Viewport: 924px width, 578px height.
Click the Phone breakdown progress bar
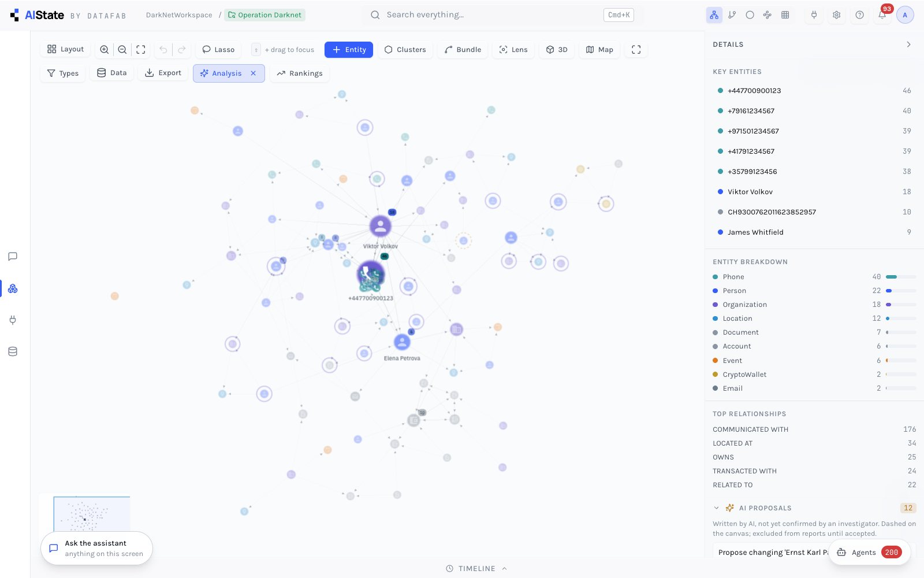(x=901, y=277)
